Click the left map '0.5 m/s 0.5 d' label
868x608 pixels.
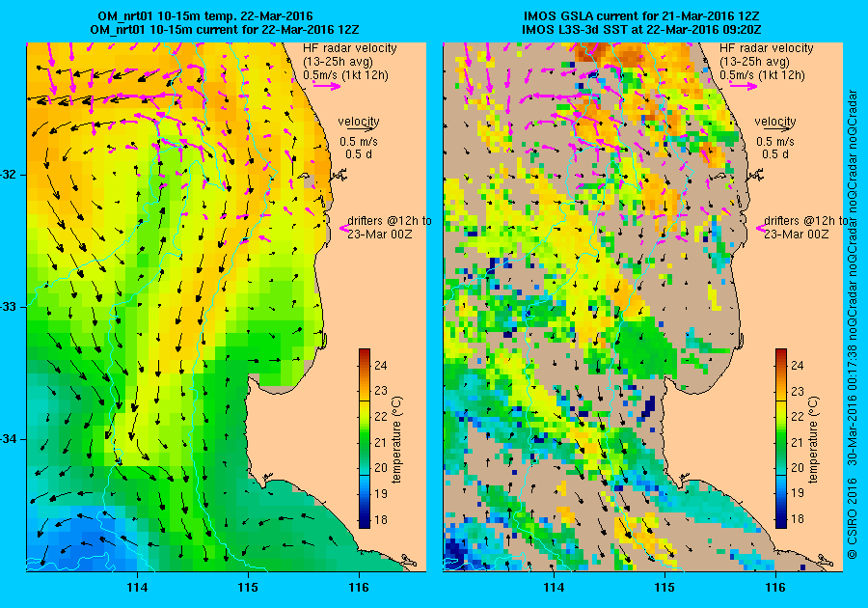pos(359,148)
